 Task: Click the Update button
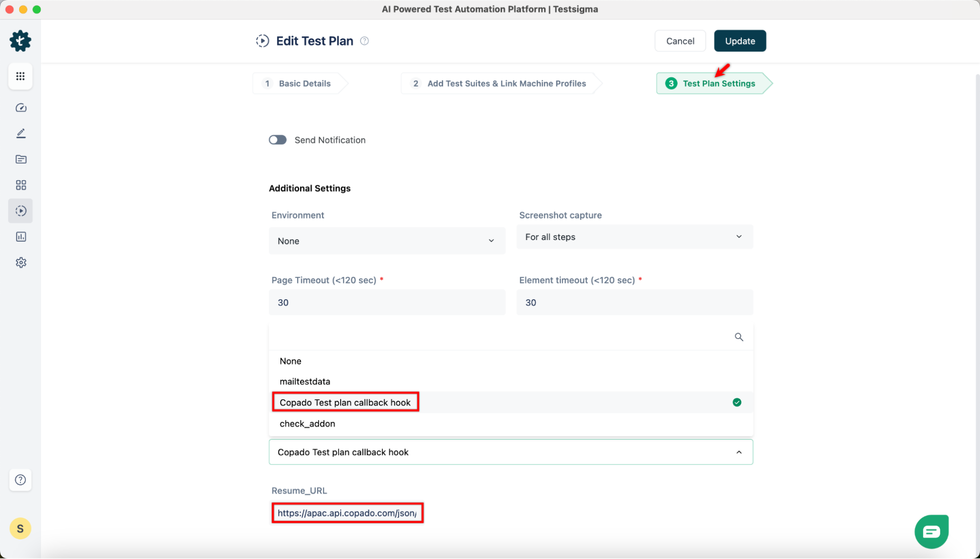(x=740, y=41)
